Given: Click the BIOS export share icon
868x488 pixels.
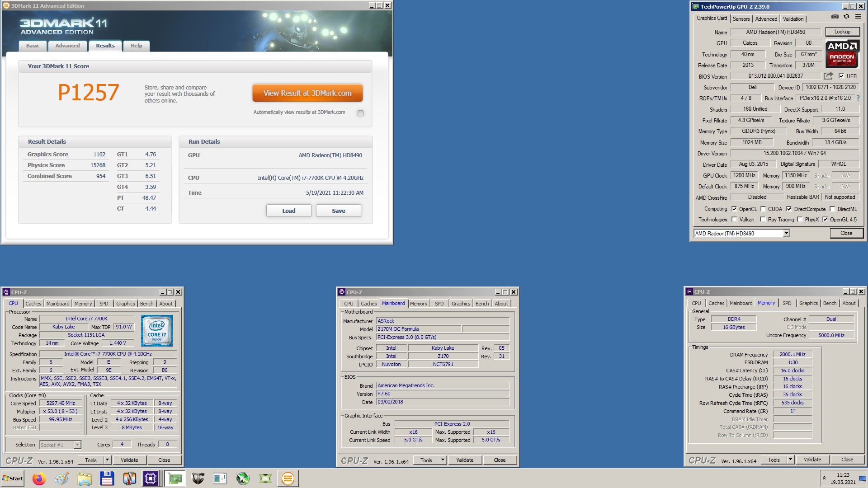Looking at the screenshot, I should tap(828, 76).
